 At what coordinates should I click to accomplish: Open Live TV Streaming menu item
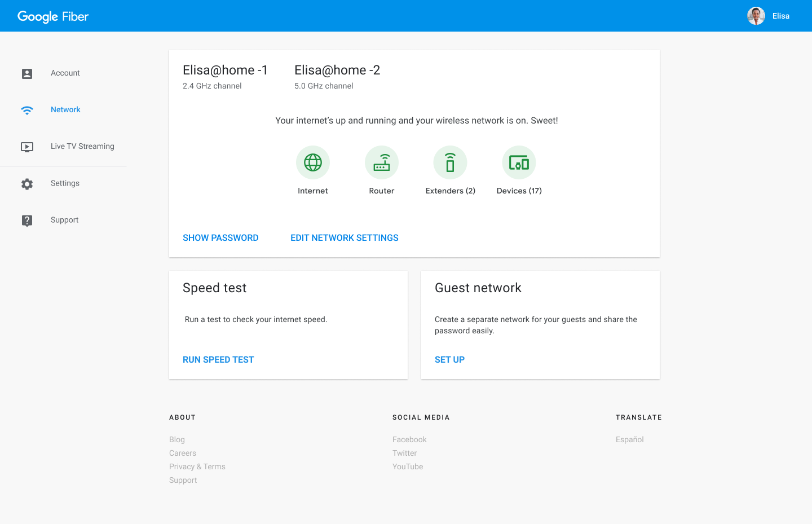tap(82, 146)
